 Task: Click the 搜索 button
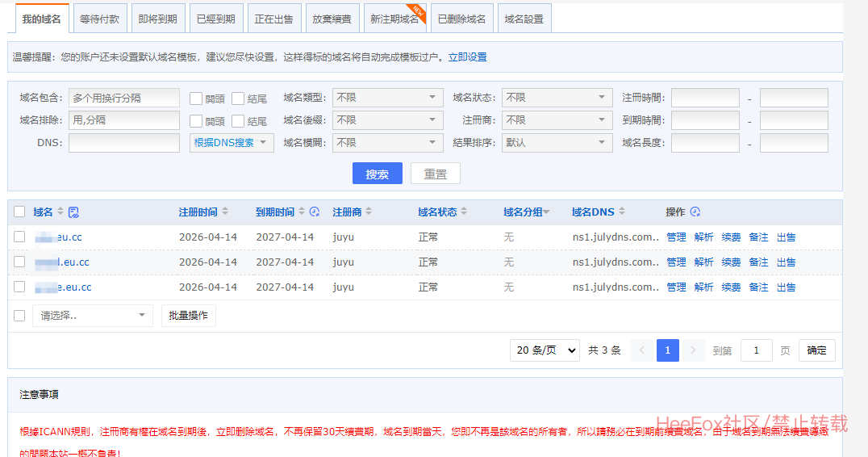[377, 174]
